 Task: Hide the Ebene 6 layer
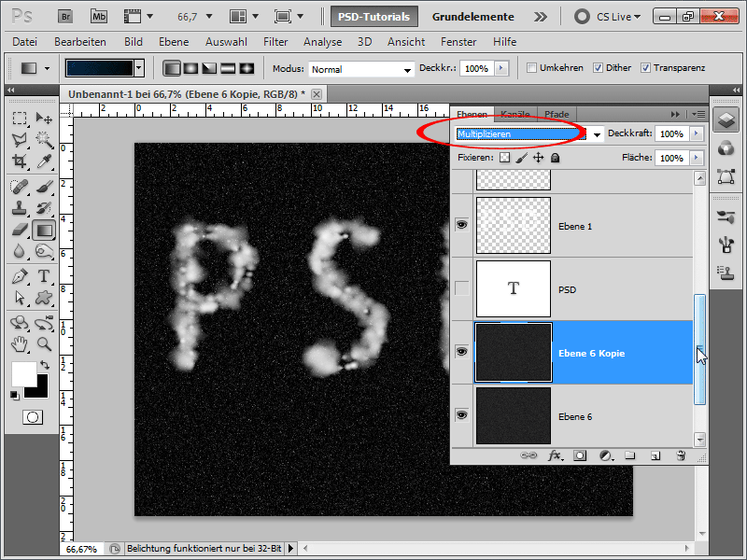point(461,415)
